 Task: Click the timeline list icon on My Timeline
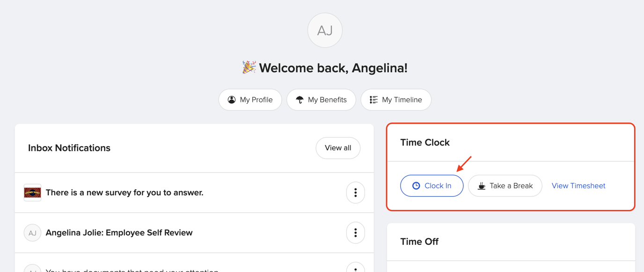[x=373, y=100]
